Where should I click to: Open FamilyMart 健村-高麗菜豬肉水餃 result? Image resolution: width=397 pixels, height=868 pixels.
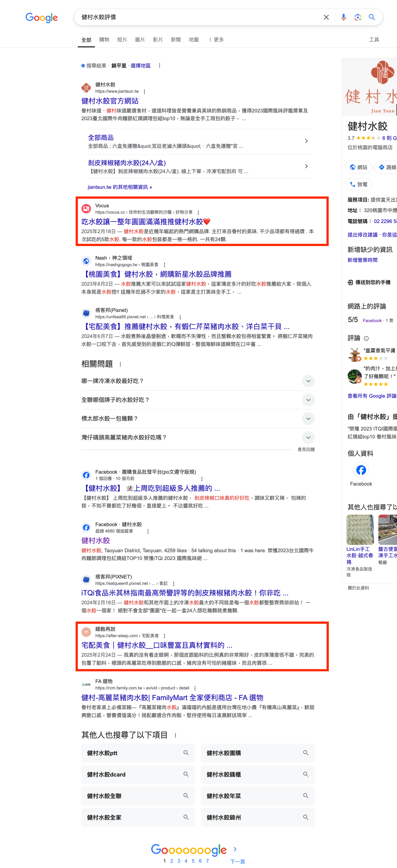(172, 698)
